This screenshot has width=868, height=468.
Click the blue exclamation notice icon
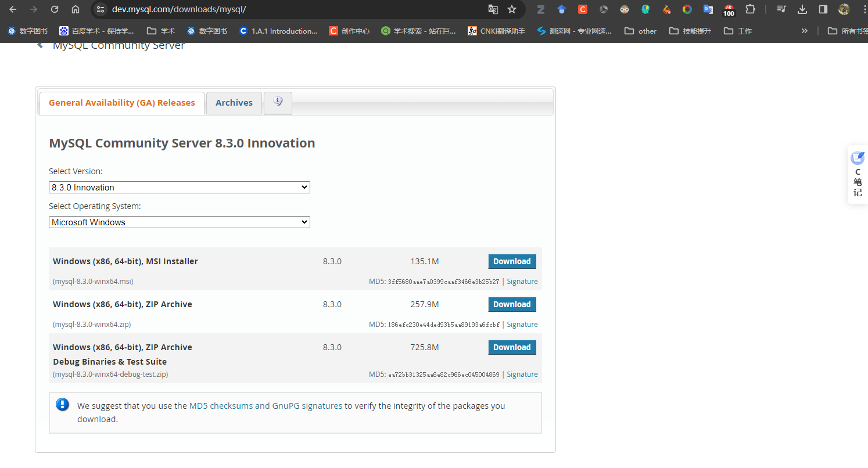pyautogui.click(x=63, y=405)
